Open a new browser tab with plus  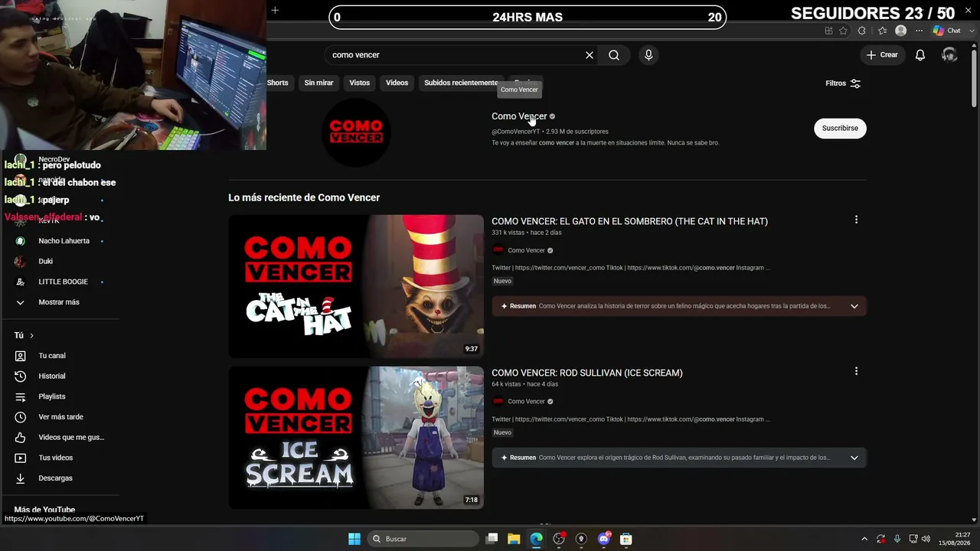pyautogui.click(x=275, y=10)
